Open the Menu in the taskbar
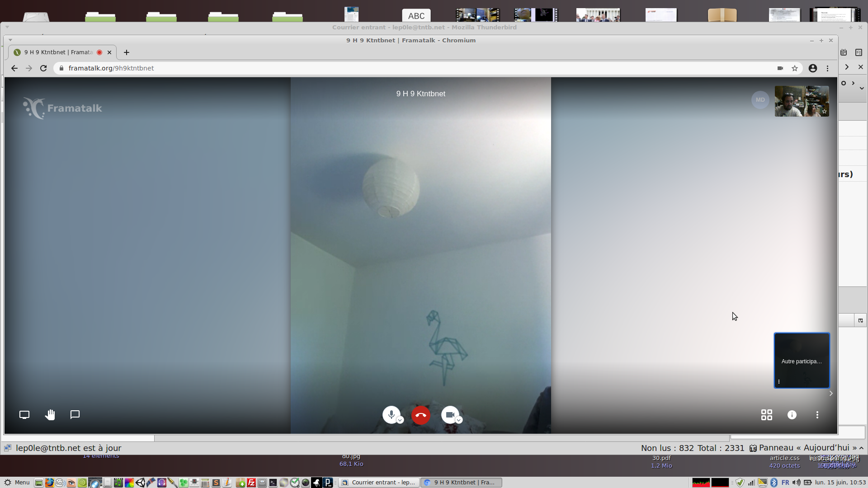Screen dimensions: 868x488 coord(17,482)
